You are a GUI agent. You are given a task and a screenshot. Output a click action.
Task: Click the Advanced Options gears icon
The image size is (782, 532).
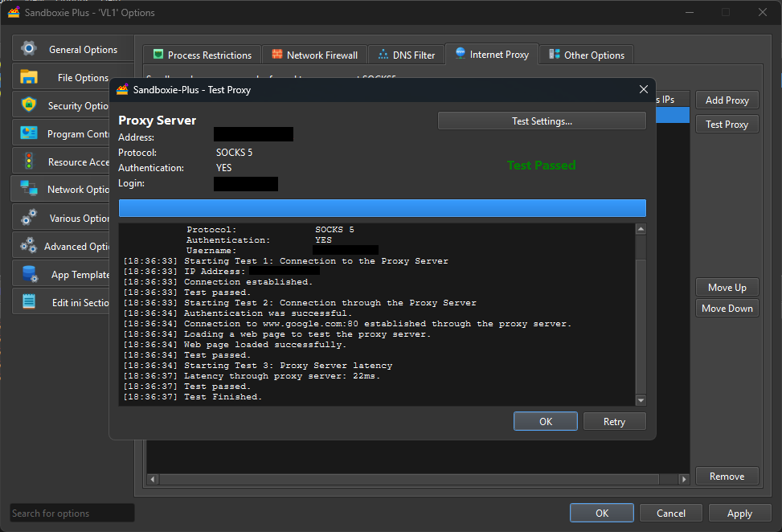point(29,246)
